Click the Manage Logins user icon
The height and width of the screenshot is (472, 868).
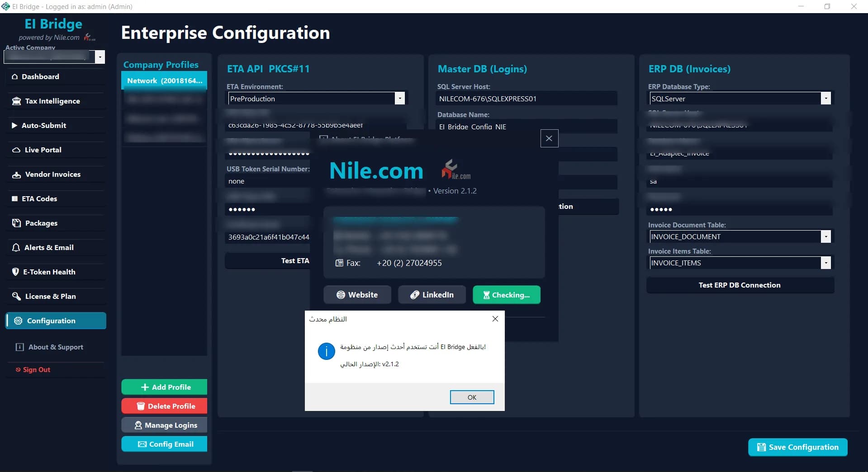(x=138, y=425)
